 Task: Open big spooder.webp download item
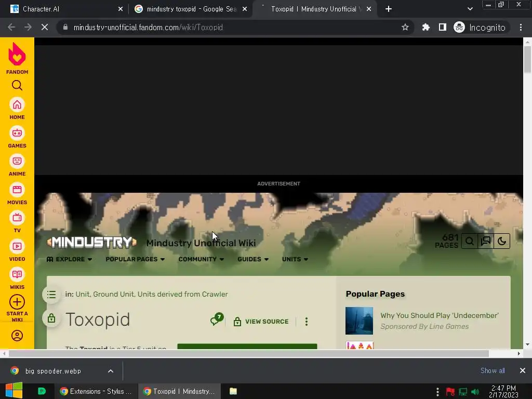(54, 371)
